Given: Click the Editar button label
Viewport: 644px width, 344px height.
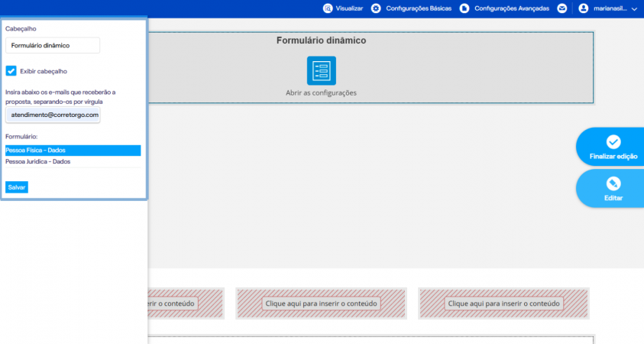Looking at the screenshot, I should point(613,198).
